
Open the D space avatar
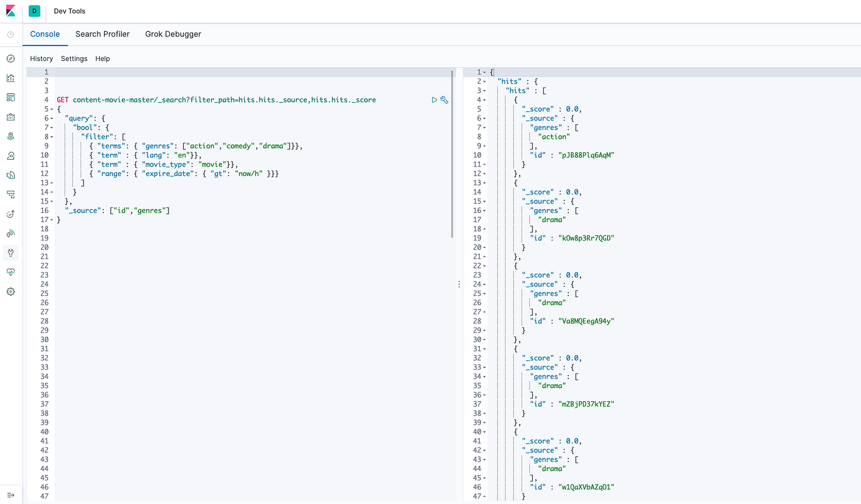34,11
